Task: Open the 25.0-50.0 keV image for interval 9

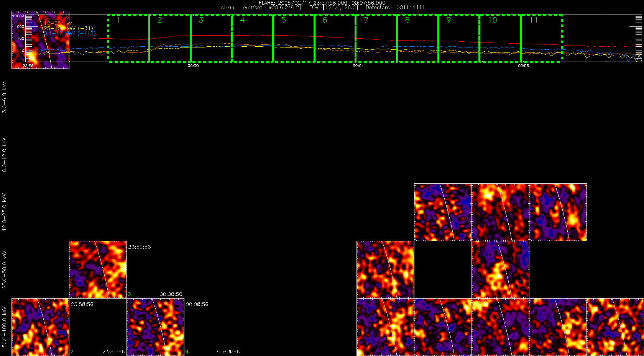Action: [x=500, y=270]
